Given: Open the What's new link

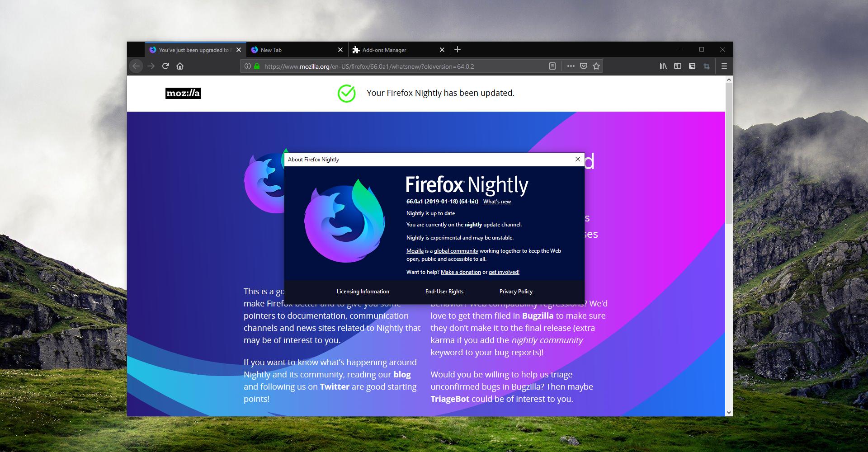Looking at the screenshot, I should click(x=497, y=202).
